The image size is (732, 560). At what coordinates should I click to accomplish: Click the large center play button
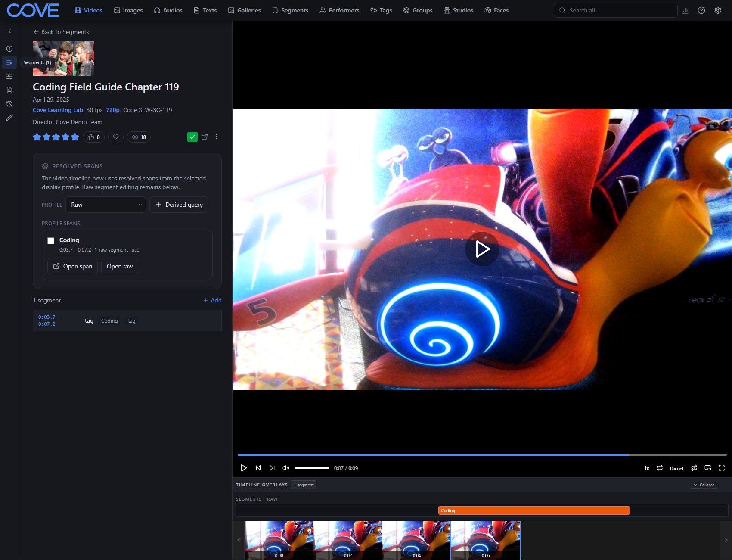coord(482,249)
